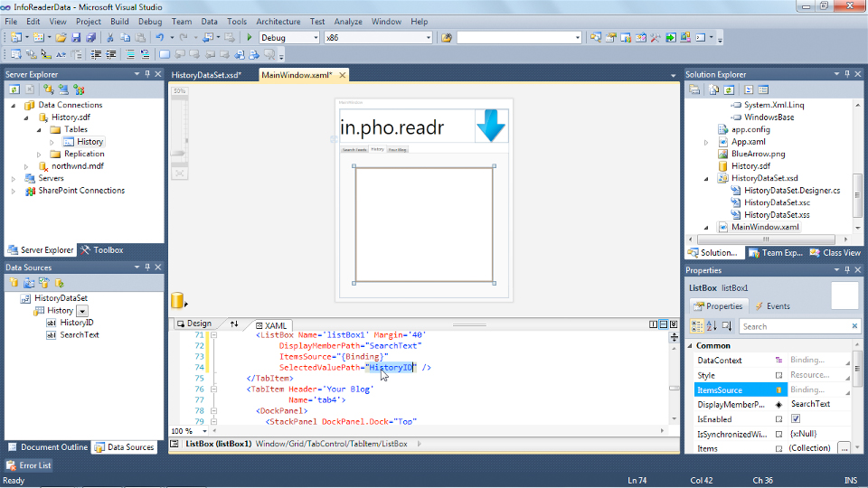The width and height of the screenshot is (868, 488).
Task: Open the Document Outline tab
Action: 48,447
